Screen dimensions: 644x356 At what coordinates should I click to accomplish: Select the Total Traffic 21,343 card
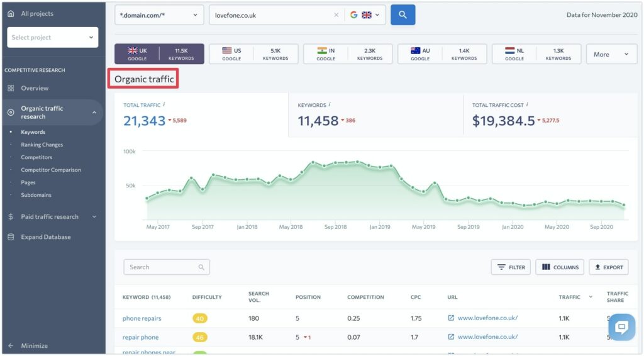click(201, 114)
